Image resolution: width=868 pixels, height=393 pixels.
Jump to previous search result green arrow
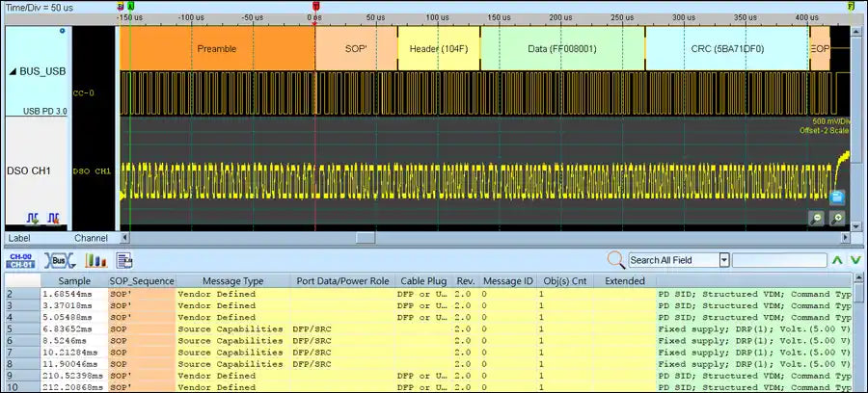point(837,260)
